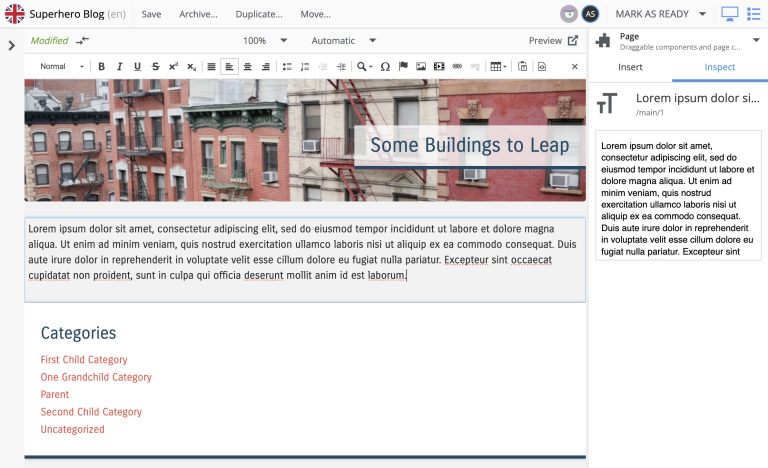
Task: Click the Some Buildings to Leap title
Action: (x=469, y=145)
